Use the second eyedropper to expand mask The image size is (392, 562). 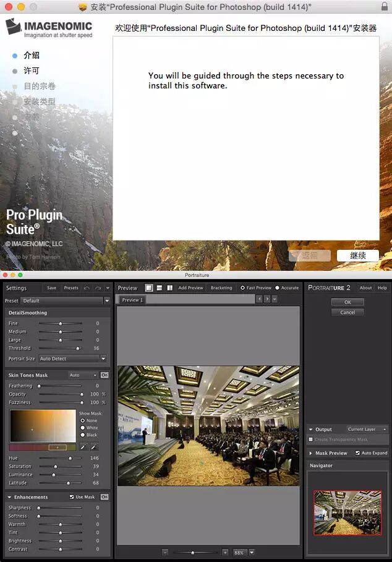94,446
